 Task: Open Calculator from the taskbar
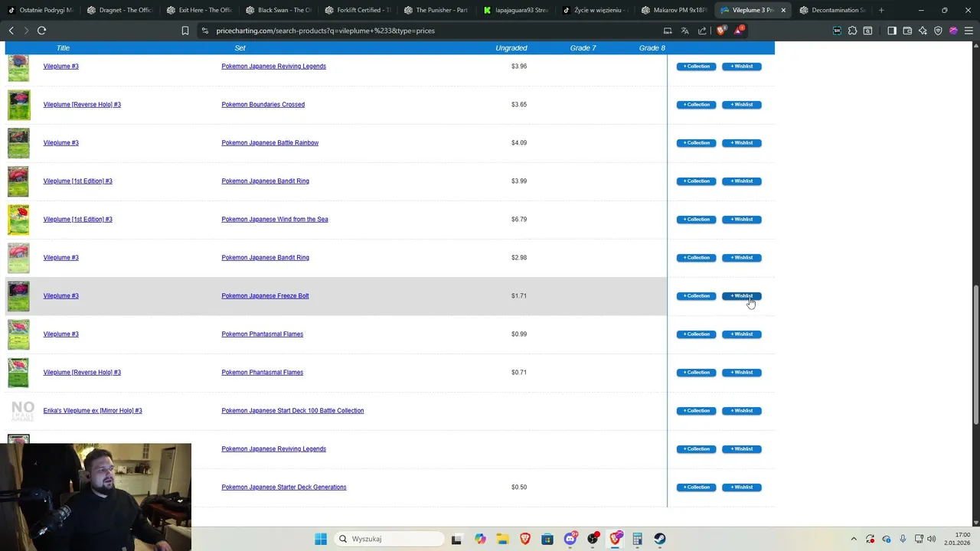[637, 539]
